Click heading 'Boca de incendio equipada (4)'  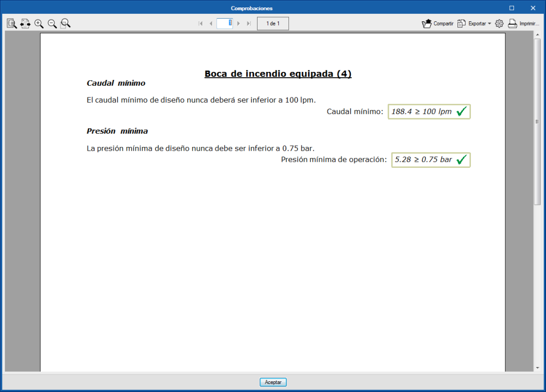tap(278, 73)
